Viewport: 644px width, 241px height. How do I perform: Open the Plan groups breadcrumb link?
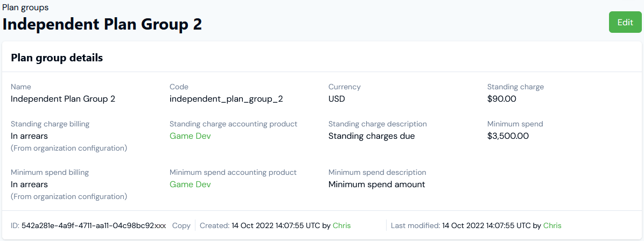click(x=25, y=8)
